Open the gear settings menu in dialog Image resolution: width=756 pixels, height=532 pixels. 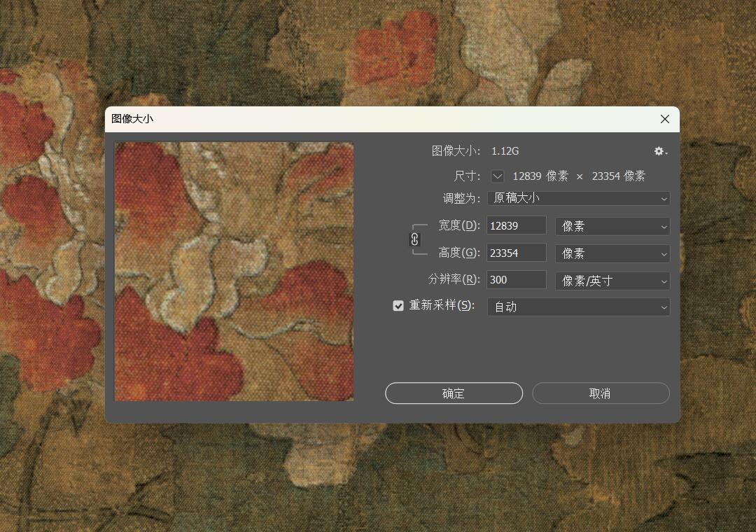coord(660,151)
